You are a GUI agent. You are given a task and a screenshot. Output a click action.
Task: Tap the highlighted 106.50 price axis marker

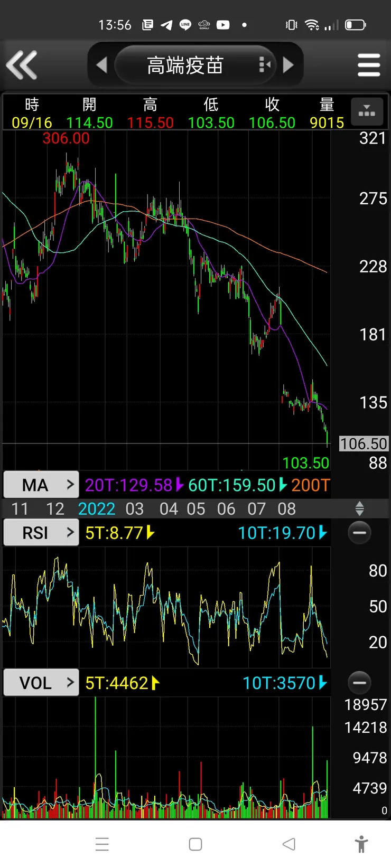[364, 444]
